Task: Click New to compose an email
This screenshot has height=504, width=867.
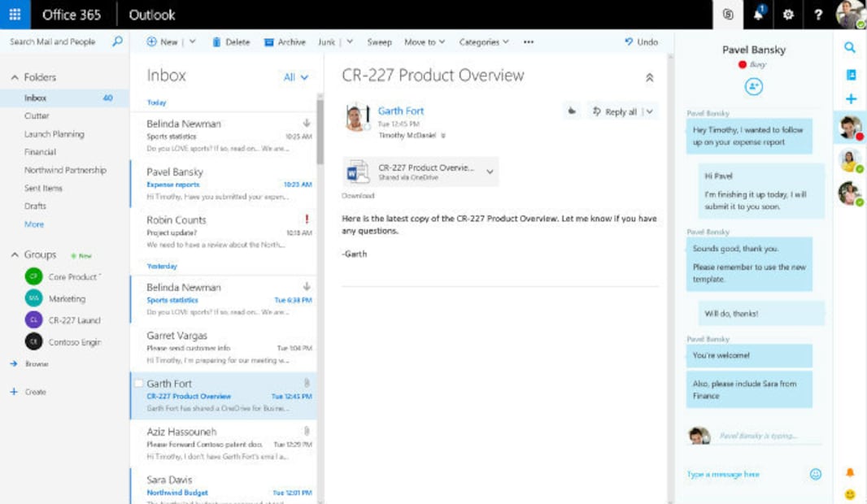Action: [163, 42]
